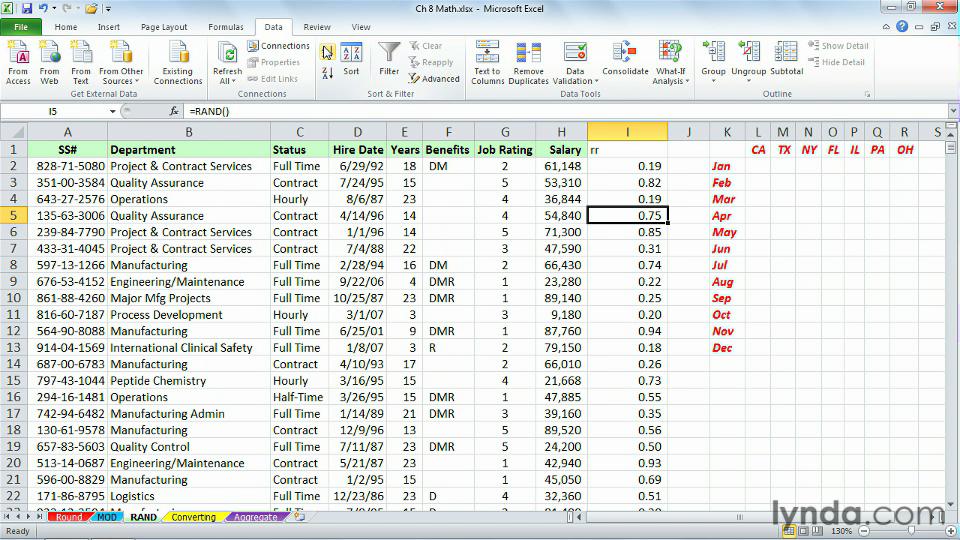Viewport: 960px width, 540px height.
Task: Open the Page Layout tab
Action: point(164,27)
